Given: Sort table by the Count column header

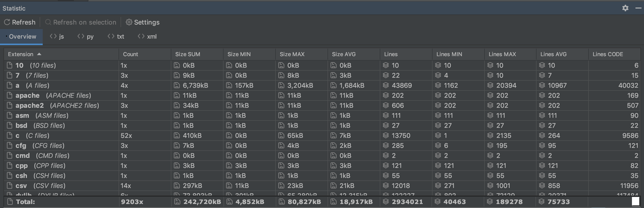Looking at the screenshot, I should tap(130, 54).
